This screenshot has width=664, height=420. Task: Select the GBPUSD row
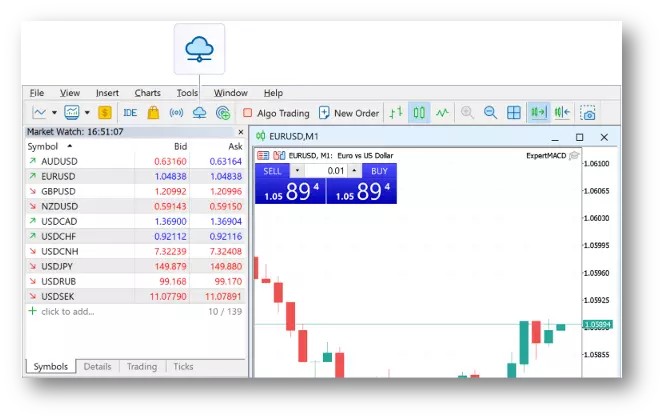136,191
